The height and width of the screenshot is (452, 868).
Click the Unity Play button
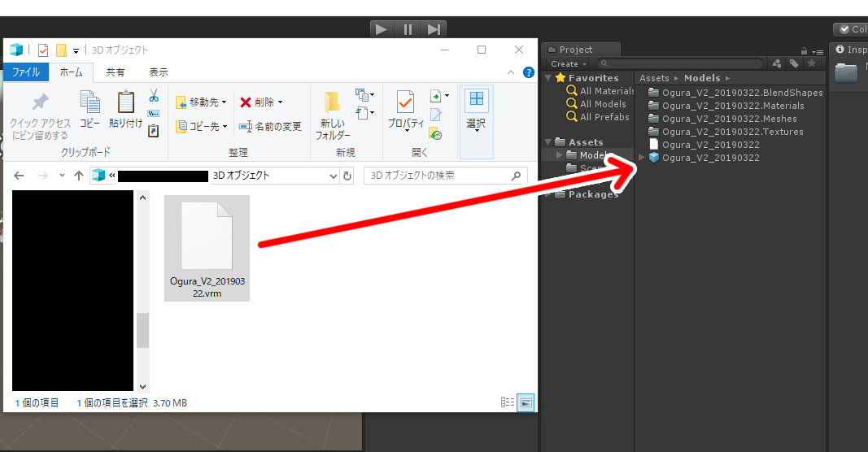click(x=382, y=29)
